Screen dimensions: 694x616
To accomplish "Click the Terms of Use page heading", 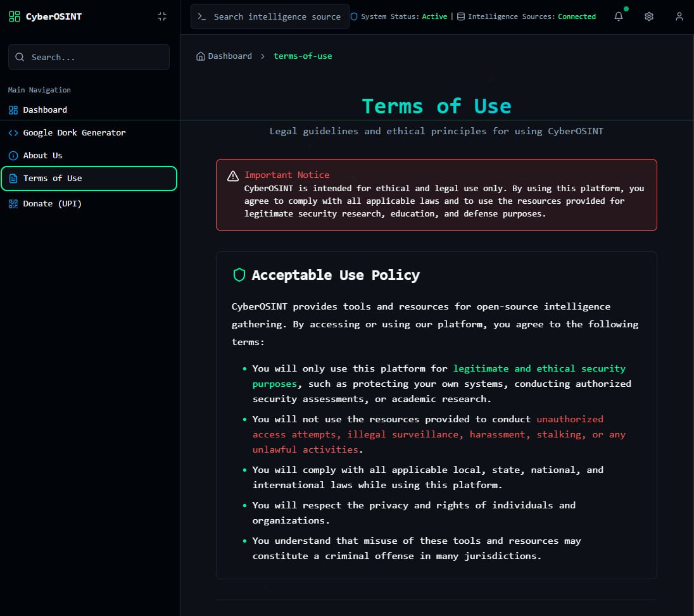I will pos(436,106).
